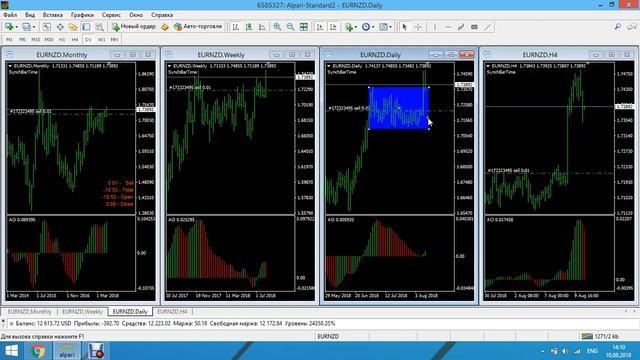Switch to the EURNZD.Weekly bottom tab

(82, 311)
